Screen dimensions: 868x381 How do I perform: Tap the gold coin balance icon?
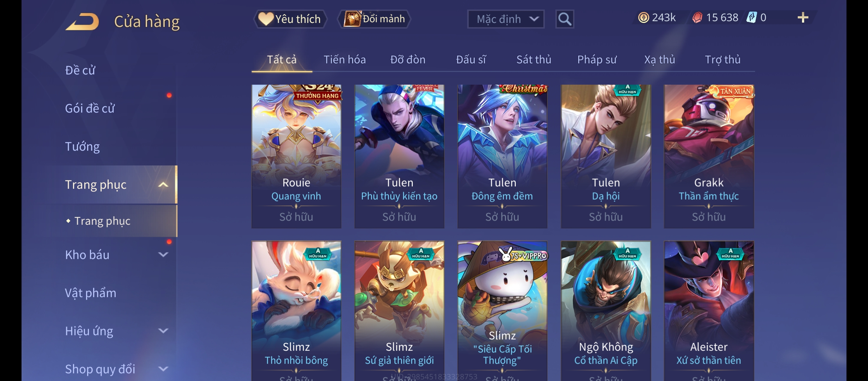pos(644,18)
